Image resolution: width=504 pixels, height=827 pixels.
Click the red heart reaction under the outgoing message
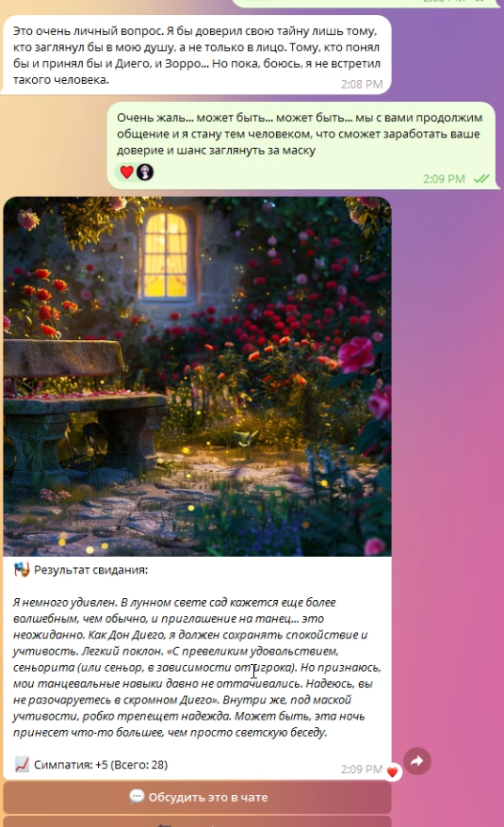point(126,172)
